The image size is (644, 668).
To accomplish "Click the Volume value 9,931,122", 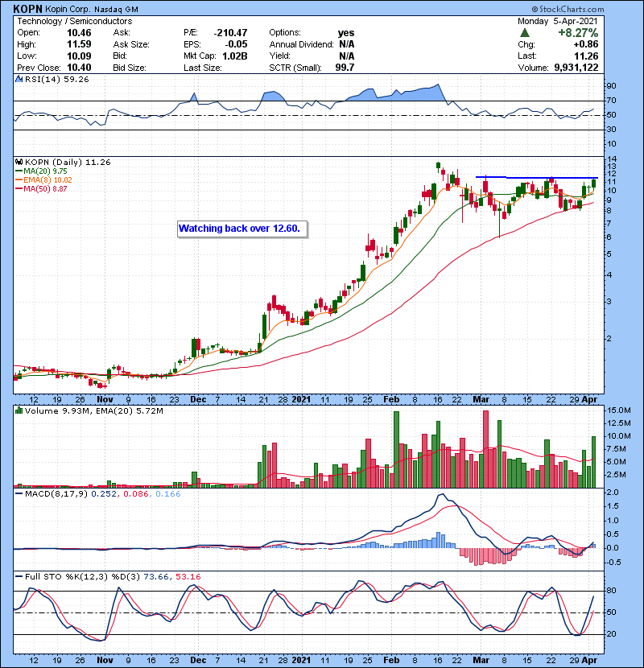I will tap(576, 68).
